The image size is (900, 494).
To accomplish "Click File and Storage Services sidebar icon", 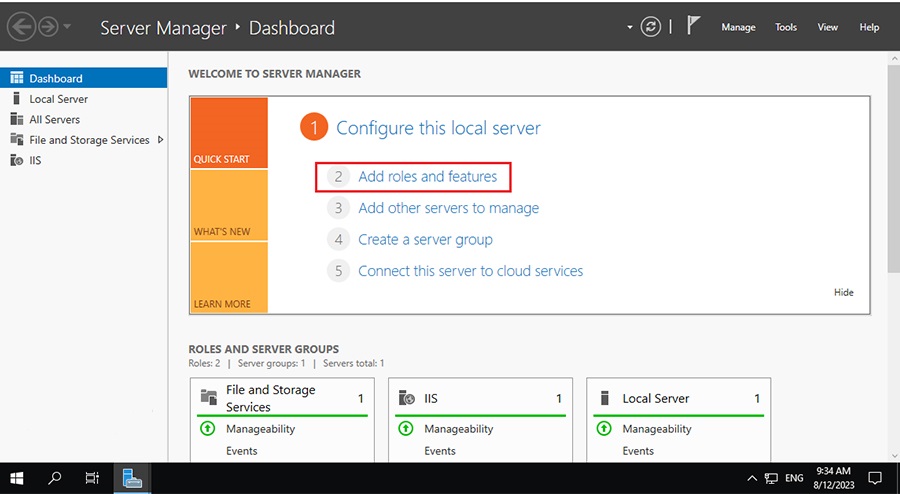I will coord(17,139).
